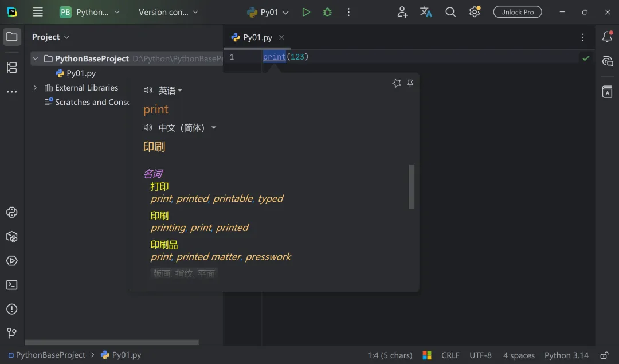Click the translated word 印刷 heading
The height and width of the screenshot is (364, 619).
pos(154,147)
